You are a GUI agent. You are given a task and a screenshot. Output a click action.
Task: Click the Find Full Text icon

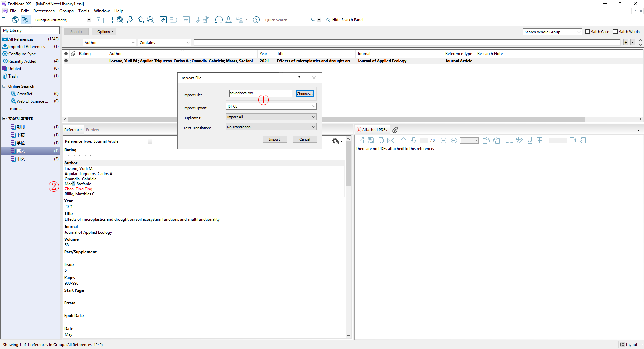point(150,20)
